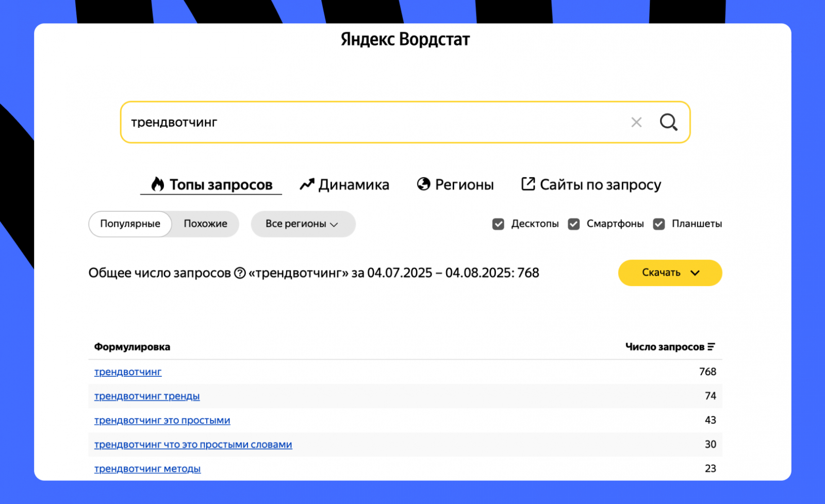Image resolution: width=825 pixels, height=504 pixels.
Task: Open the Топы запросов tab
Action: [211, 184]
